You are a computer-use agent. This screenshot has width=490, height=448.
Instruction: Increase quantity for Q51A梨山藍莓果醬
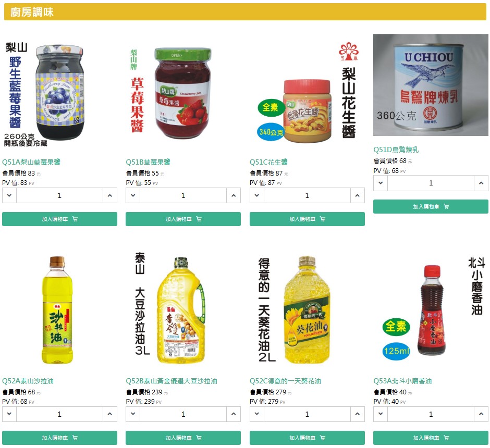110,195
